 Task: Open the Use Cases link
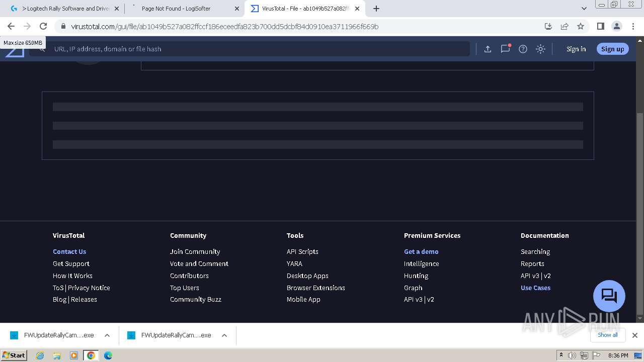[x=535, y=288]
